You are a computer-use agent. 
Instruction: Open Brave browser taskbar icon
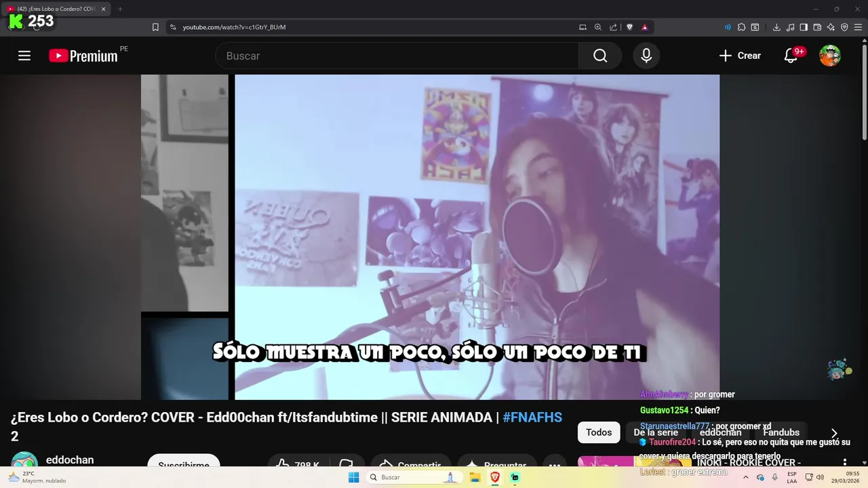[495, 477]
